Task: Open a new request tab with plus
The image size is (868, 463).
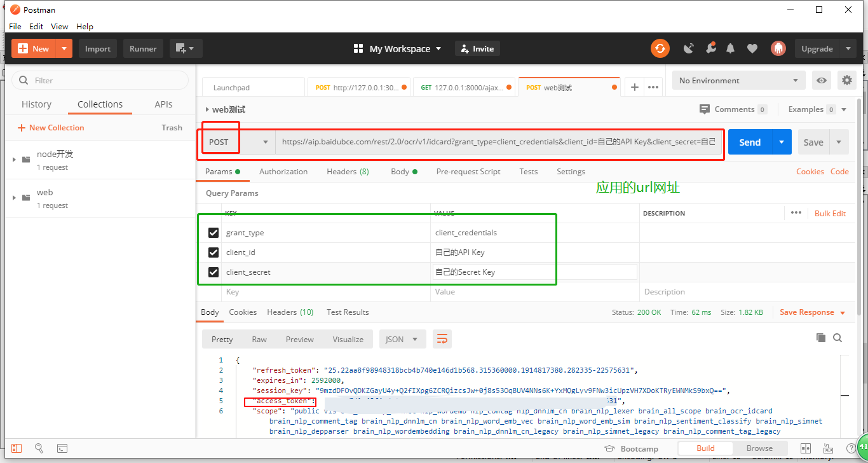Action: point(634,87)
